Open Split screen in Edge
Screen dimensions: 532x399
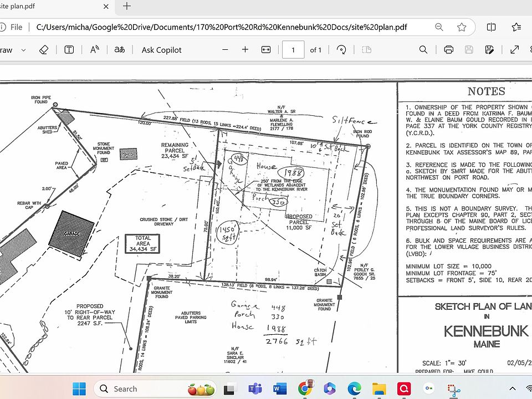(491, 27)
